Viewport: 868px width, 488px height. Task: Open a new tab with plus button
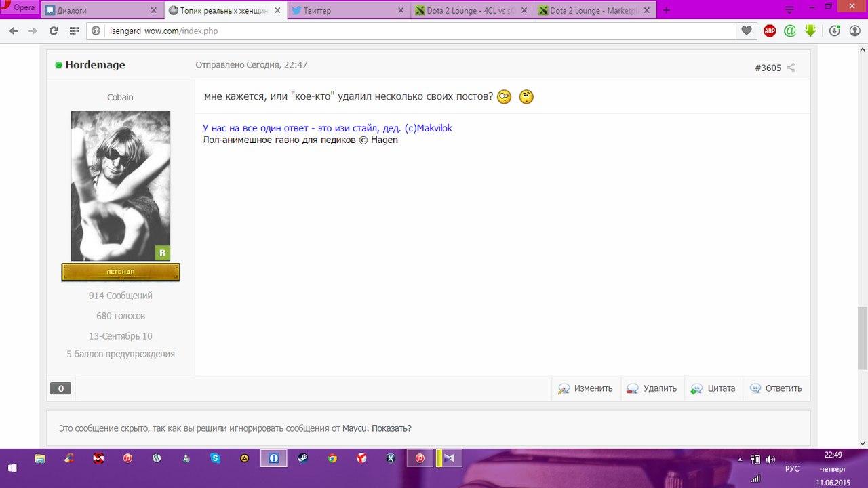[667, 10]
